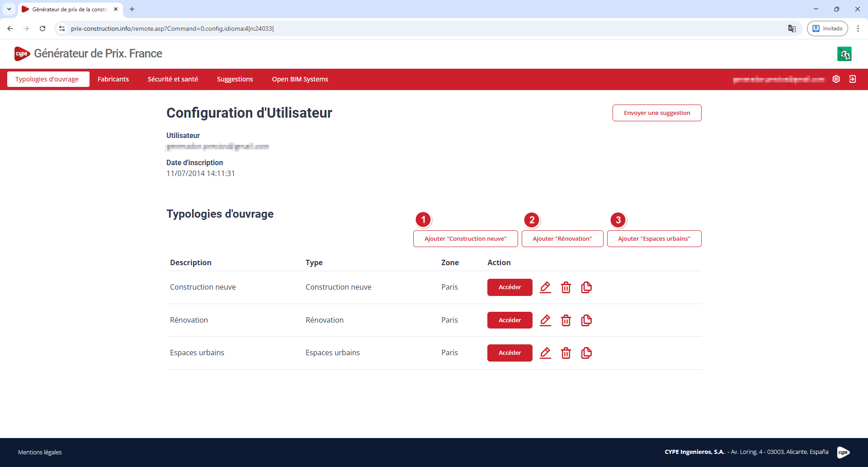Open the Fabricants menu tab
The width and height of the screenshot is (868, 467).
(113, 79)
